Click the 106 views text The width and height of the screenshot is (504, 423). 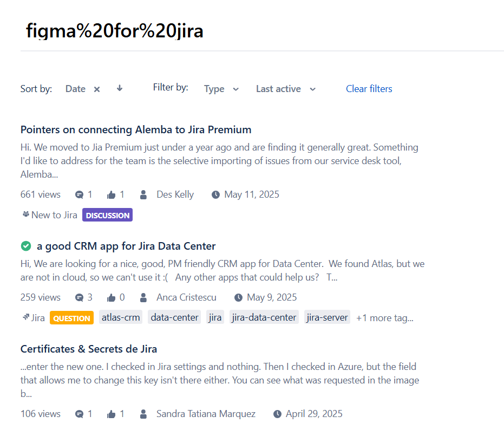41,414
